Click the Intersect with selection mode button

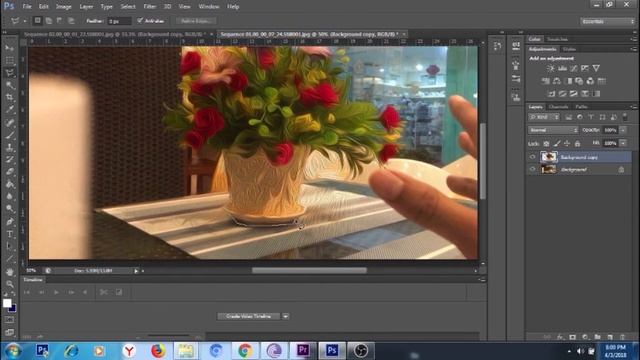pos(71,20)
